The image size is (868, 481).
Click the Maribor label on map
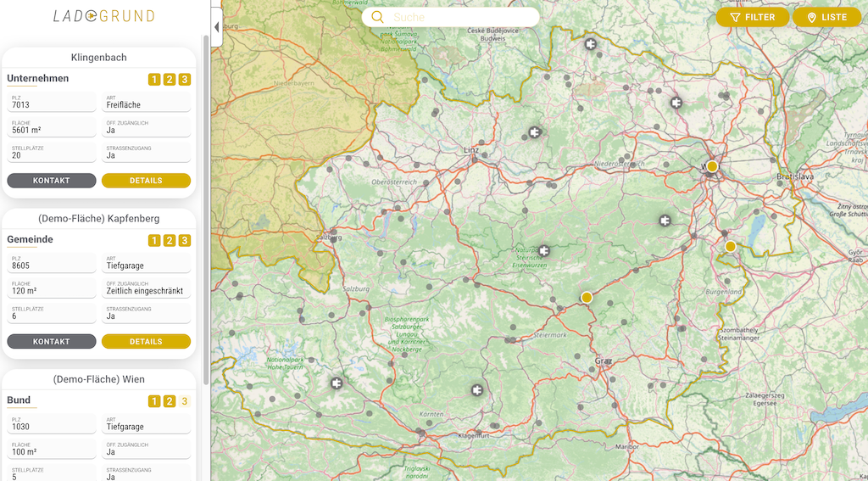628,446
